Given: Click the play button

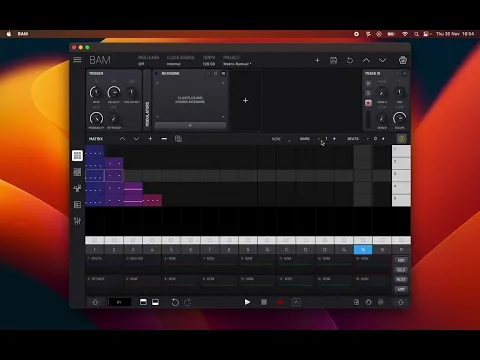Looking at the screenshot, I should [247, 302].
